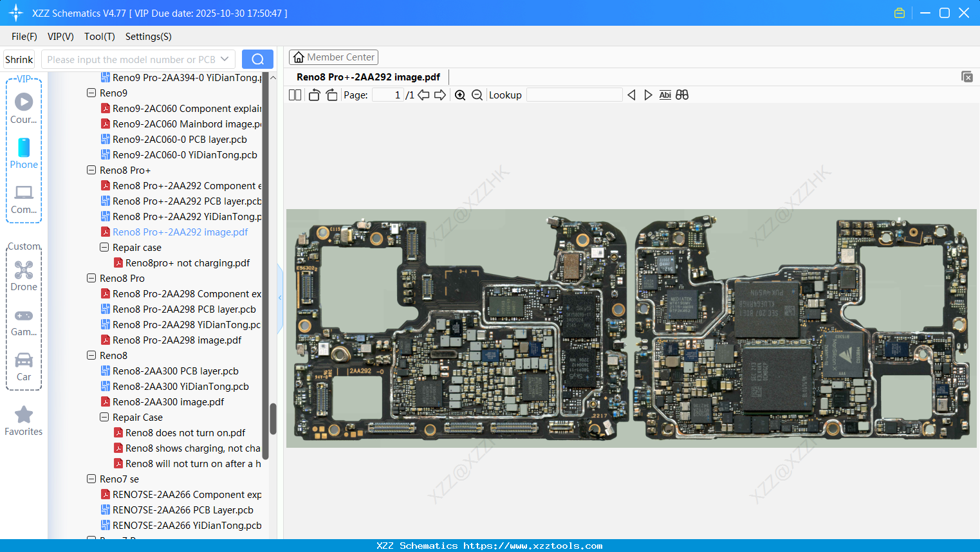Toggle the Abi match-case option
Viewport: 980px width, 552px height.
click(x=665, y=95)
